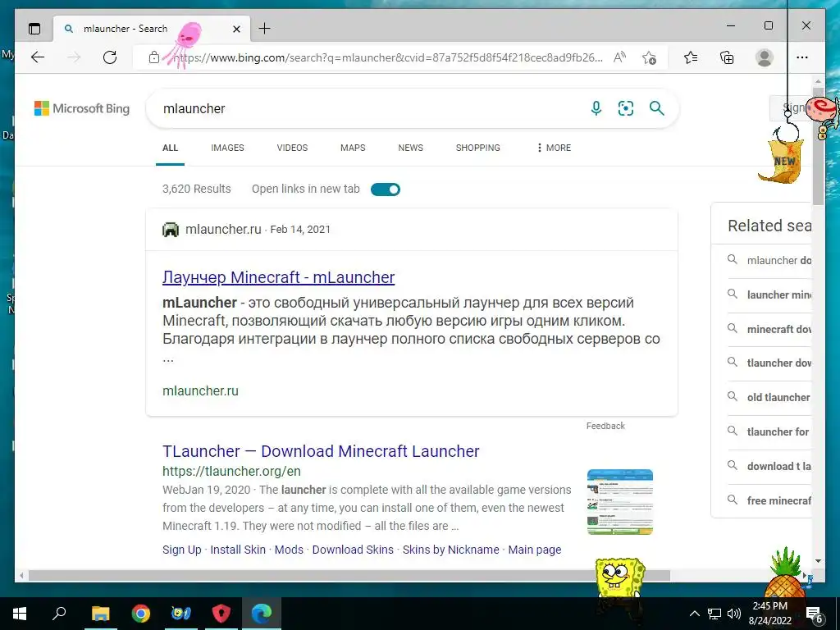The height and width of the screenshot is (630, 840).
Task: Click the Microsoft Edge taskbar icon
Action: pos(262,614)
